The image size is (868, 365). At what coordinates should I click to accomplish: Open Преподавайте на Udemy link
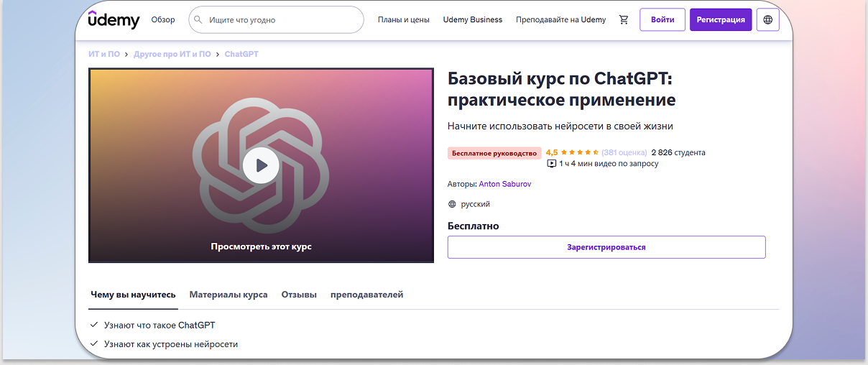tap(560, 19)
